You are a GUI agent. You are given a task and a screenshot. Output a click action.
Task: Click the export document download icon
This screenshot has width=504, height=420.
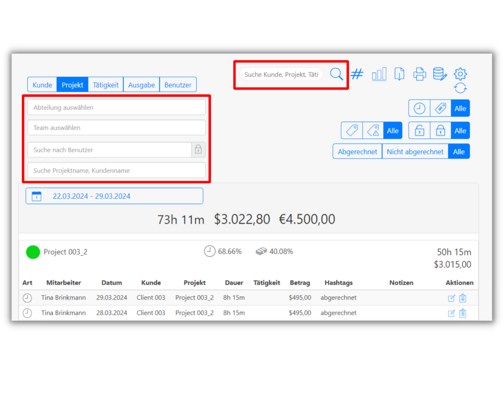click(399, 74)
